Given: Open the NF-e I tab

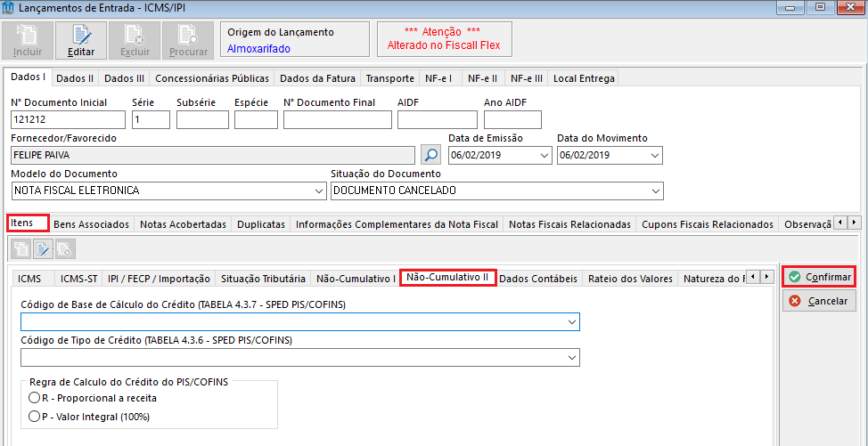Looking at the screenshot, I should coord(439,78).
